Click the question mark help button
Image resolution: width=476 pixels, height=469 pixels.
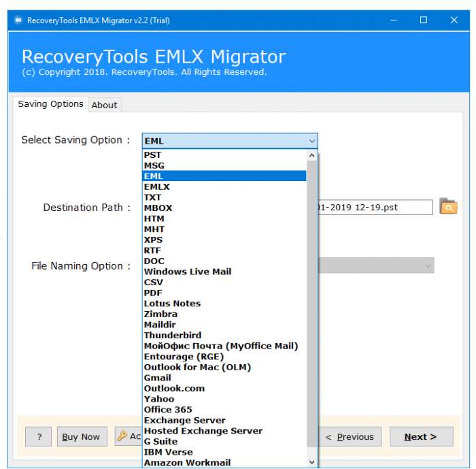click(39, 436)
